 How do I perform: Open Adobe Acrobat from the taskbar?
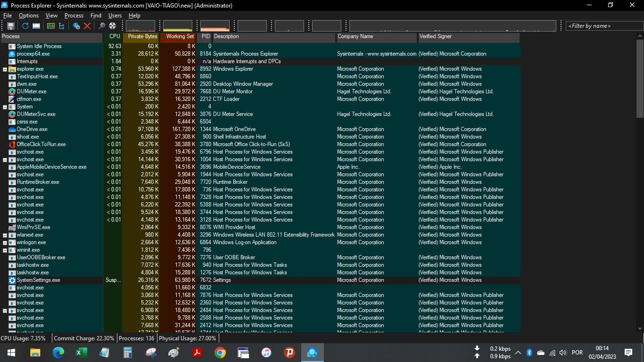197,353
